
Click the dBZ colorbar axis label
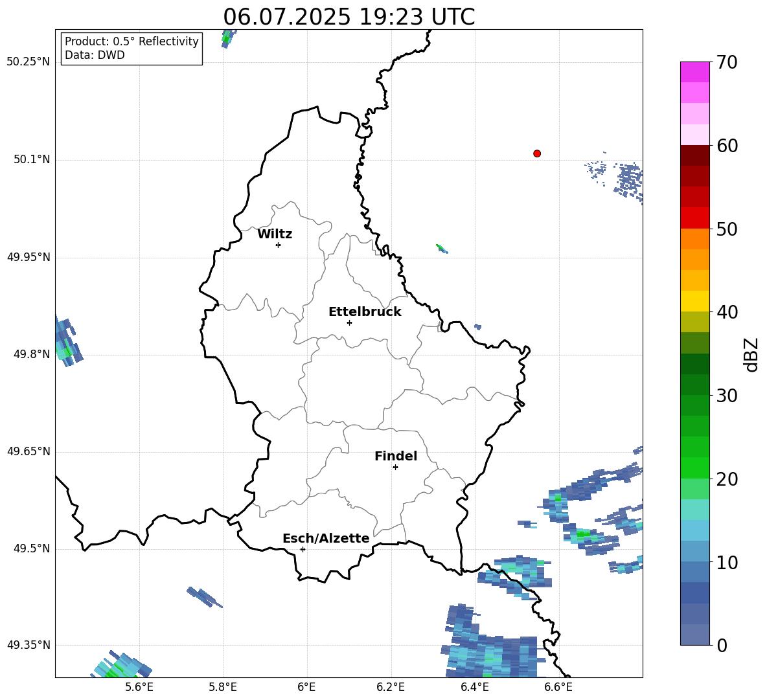tap(751, 354)
